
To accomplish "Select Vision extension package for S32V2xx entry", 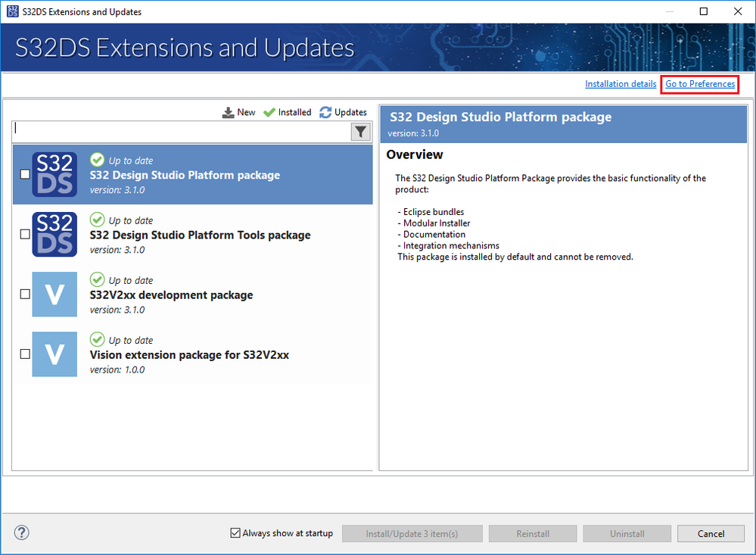I will pos(189,354).
